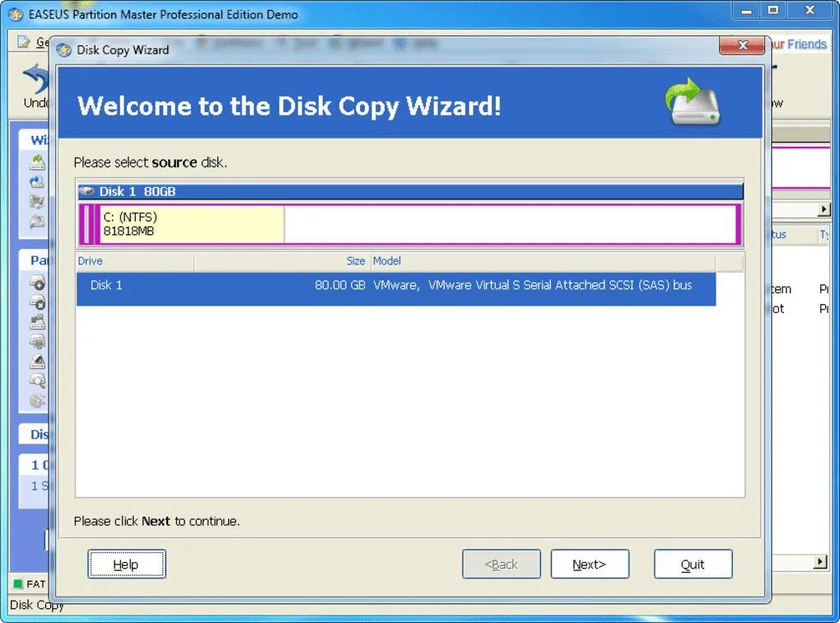Viewport: 840px width, 623px height.
Task: Click the drive-with-eraser format icon in sidebar
Action: point(38,362)
